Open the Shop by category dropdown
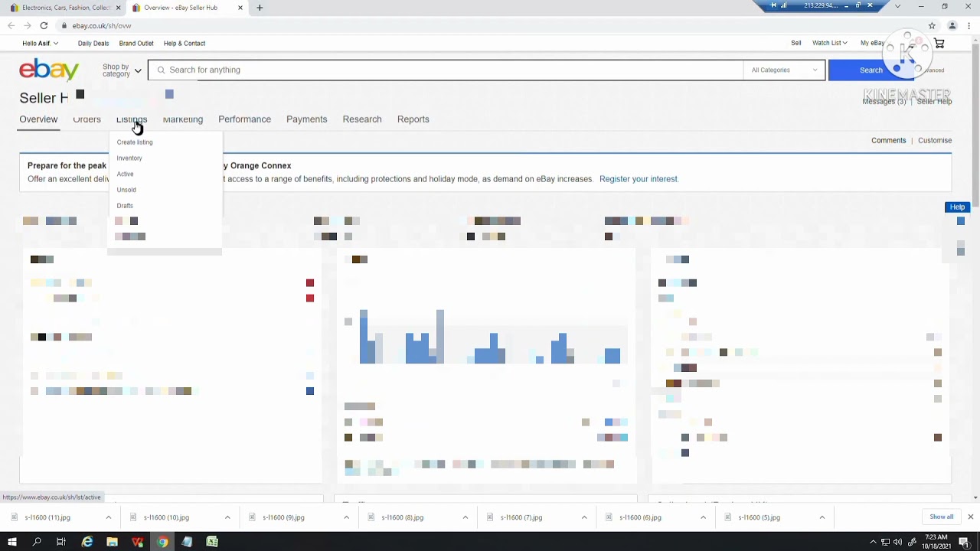The height and width of the screenshot is (551, 980). pyautogui.click(x=122, y=70)
